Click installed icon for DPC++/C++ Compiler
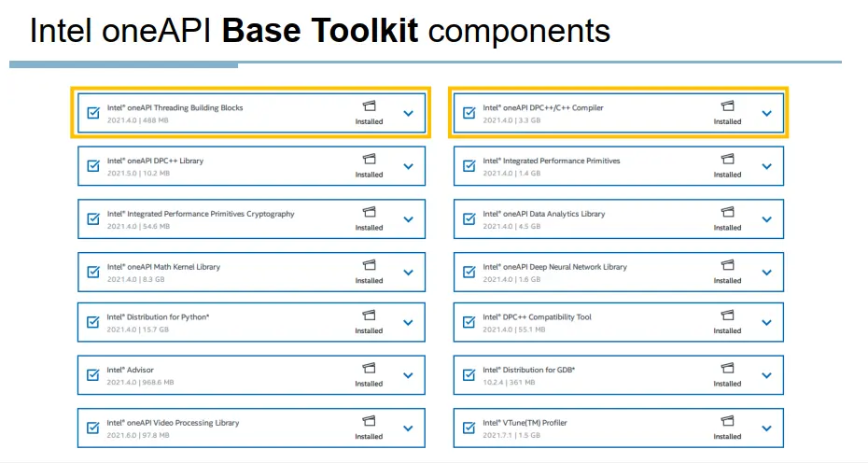Viewport: 868px width, 463px height. pos(727,106)
